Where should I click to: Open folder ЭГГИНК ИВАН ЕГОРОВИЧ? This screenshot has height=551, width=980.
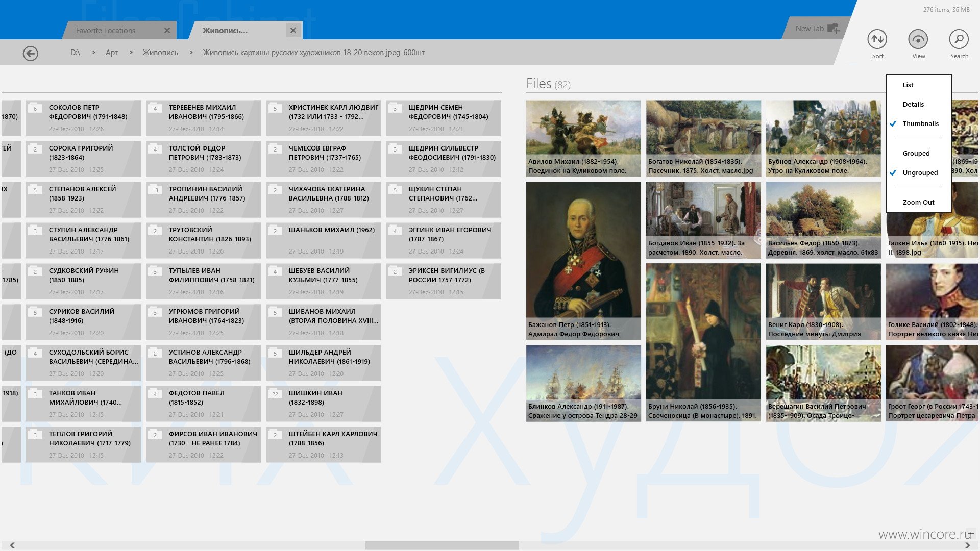[443, 240]
